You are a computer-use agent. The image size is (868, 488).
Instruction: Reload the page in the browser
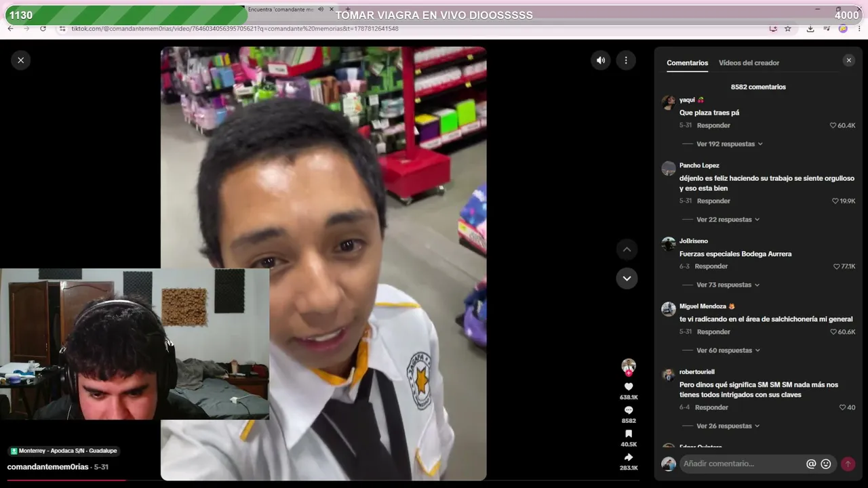coord(43,28)
